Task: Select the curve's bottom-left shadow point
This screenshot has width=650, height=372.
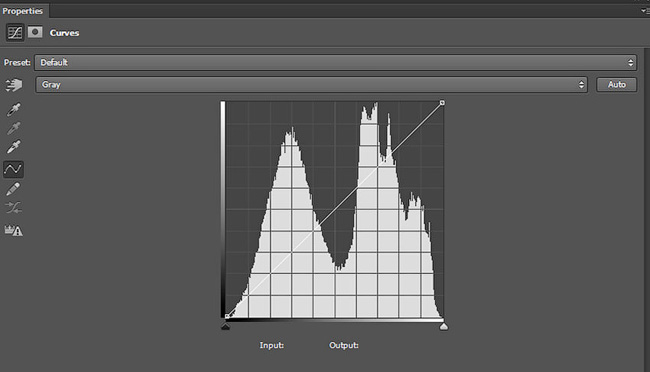Action: click(227, 316)
